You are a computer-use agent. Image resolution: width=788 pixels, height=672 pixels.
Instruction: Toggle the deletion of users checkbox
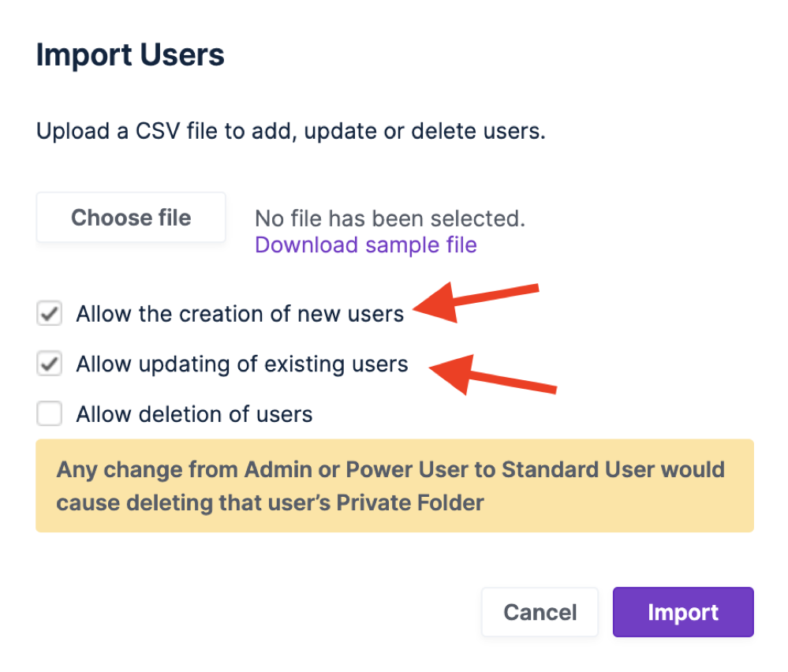coord(49,413)
